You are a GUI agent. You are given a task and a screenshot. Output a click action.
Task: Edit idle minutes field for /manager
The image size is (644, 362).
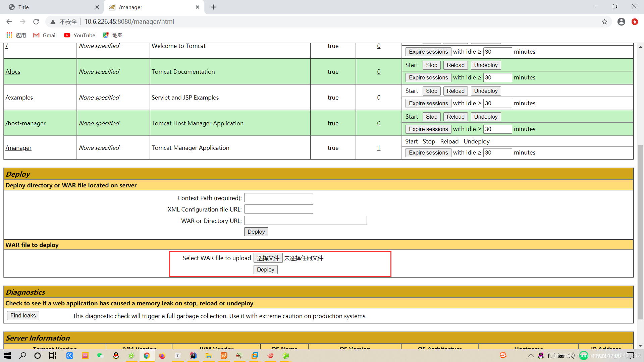click(x=497, y=153)
